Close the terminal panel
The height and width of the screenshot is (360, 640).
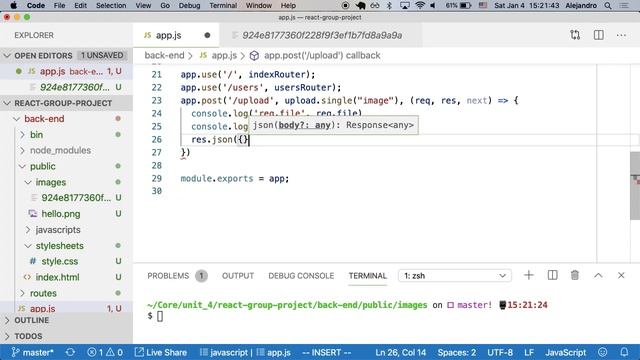click(x=621, y=276)
